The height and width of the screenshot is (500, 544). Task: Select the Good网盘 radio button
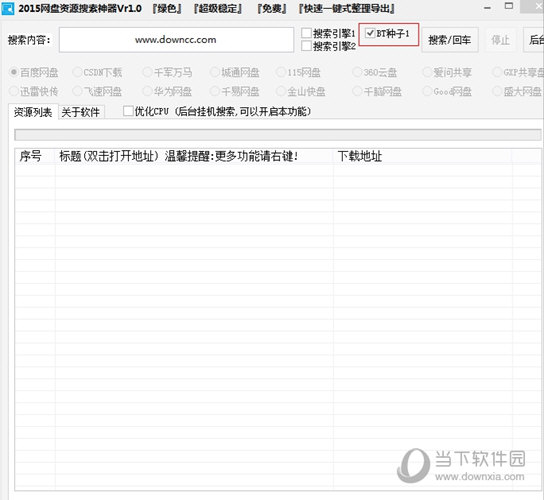(427, 91)
